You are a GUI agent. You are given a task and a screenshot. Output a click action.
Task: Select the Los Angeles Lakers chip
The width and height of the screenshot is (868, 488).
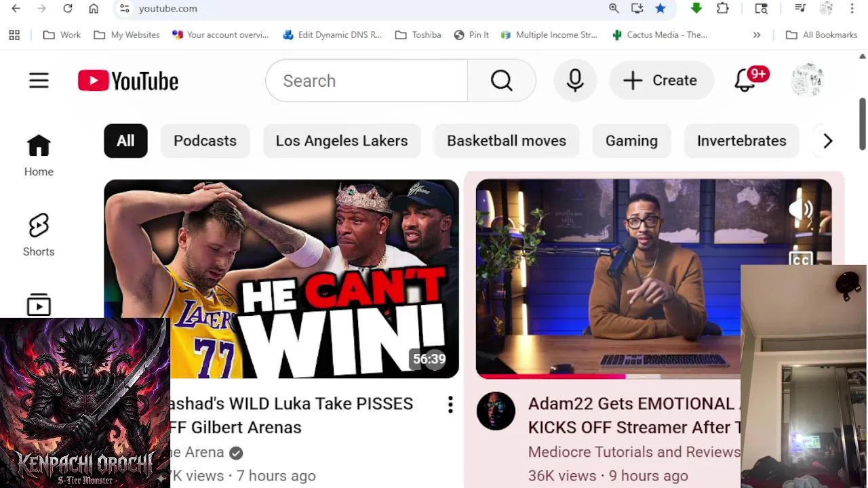click(x=342, y=141)
